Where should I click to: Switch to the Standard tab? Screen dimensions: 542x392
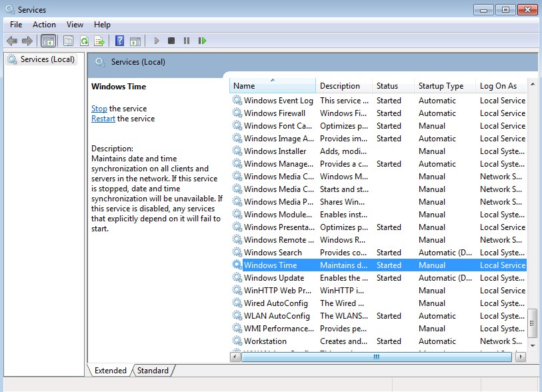[x=153, y=371]
